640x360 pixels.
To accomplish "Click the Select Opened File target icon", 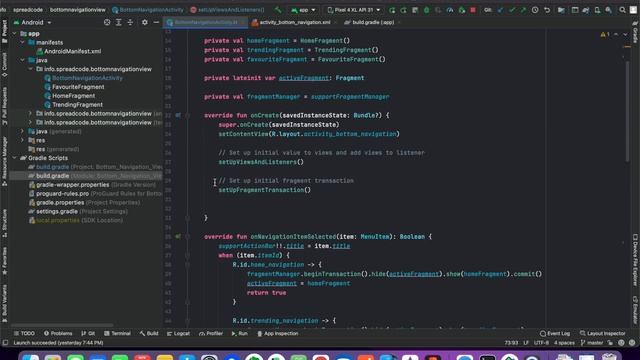I will coord(107,22).
